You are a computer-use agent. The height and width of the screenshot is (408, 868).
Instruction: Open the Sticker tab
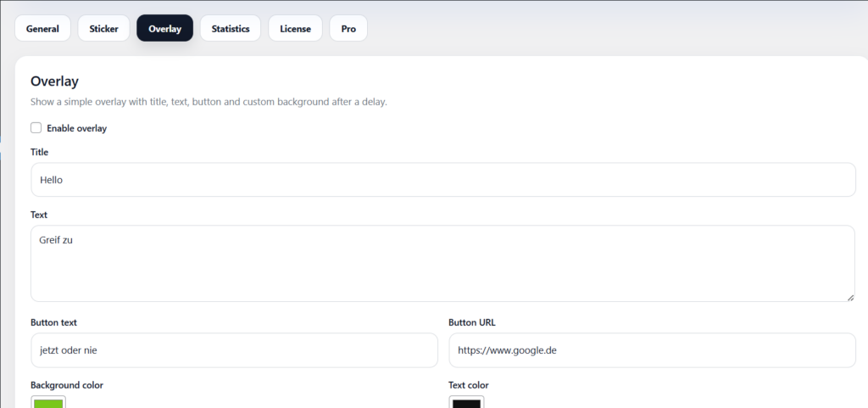click(x=103, y=28)
